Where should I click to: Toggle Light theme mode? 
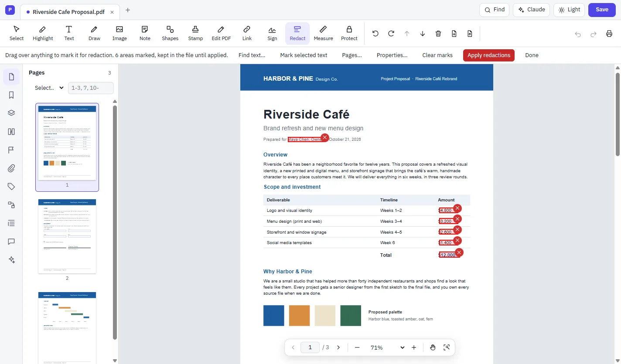point(569,10)
